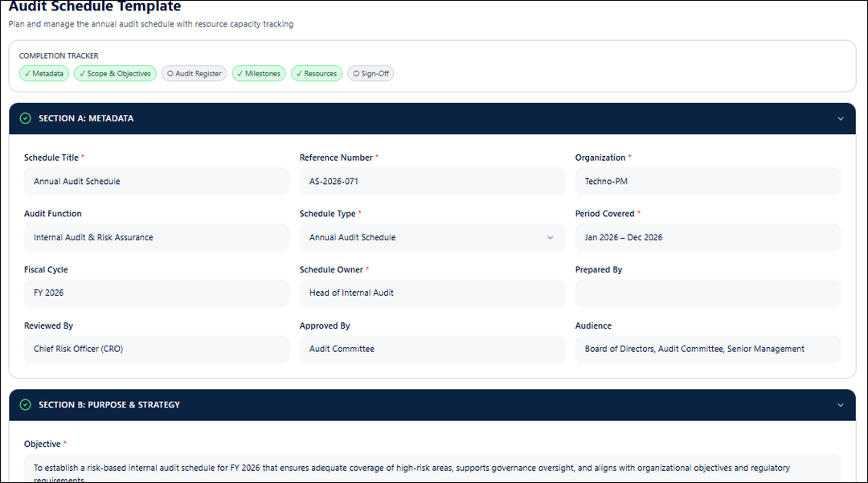Click the Section A Metadata check-circle icon
Image resolution: width=868 pixels, height=483 pixels.
26,118
